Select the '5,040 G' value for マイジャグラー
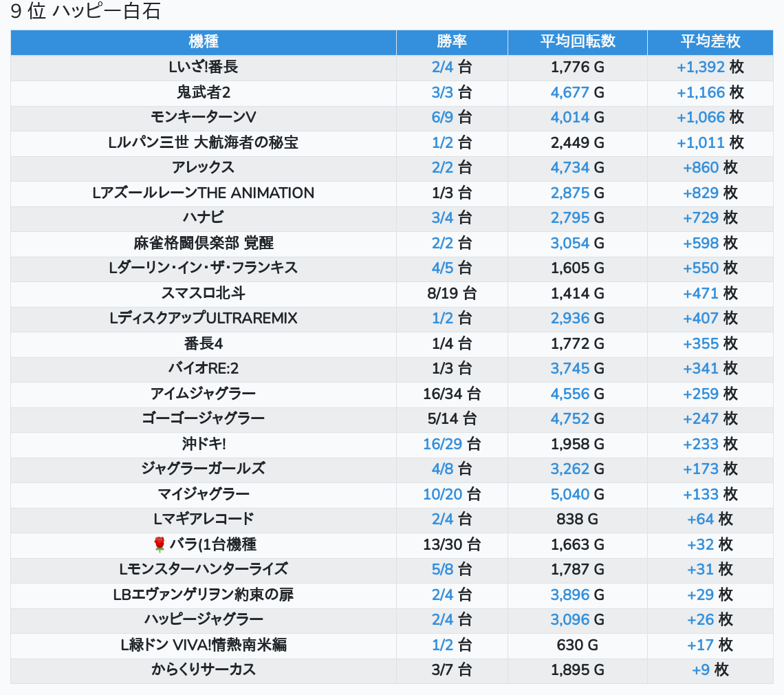 pyautogui.click(x=578, y=494)
